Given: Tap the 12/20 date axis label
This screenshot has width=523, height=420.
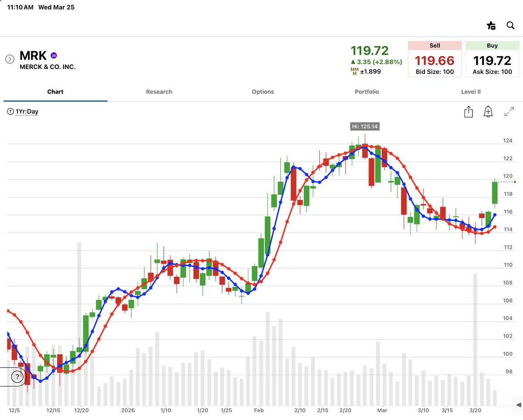Looking at the screenshot, I should click(x=82, y=410).
